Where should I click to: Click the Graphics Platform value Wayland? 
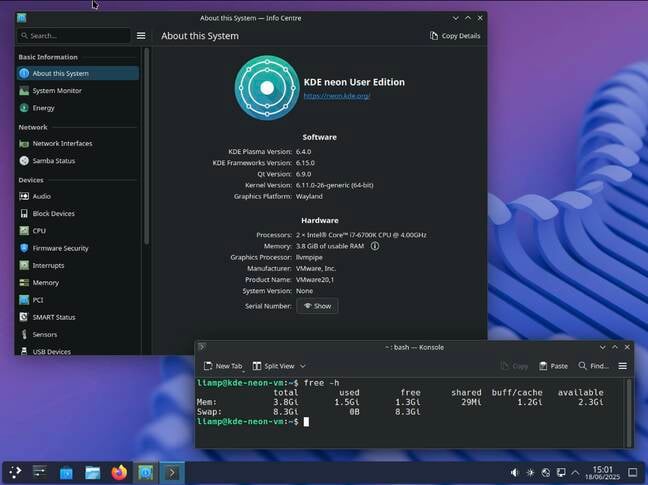(309, 196)
